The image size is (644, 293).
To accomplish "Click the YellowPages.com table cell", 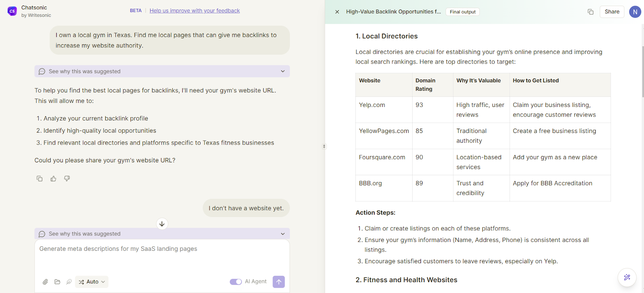I will (384, 136).
